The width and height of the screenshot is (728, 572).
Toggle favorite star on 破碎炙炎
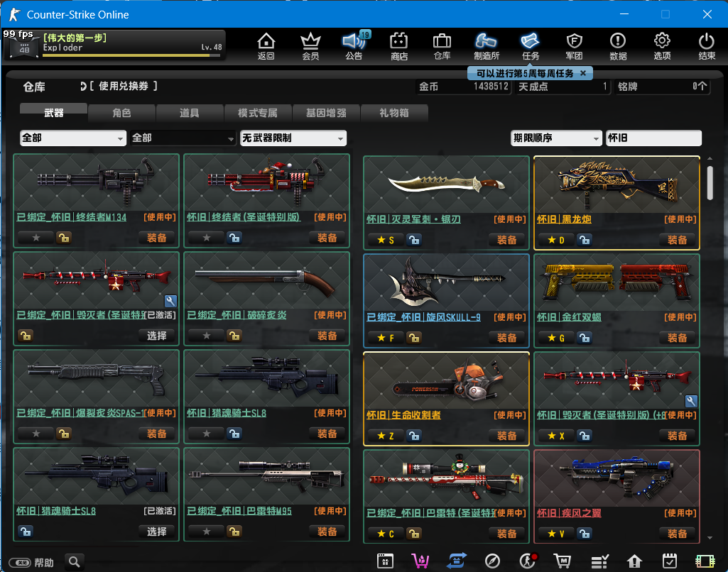(207, 336)
